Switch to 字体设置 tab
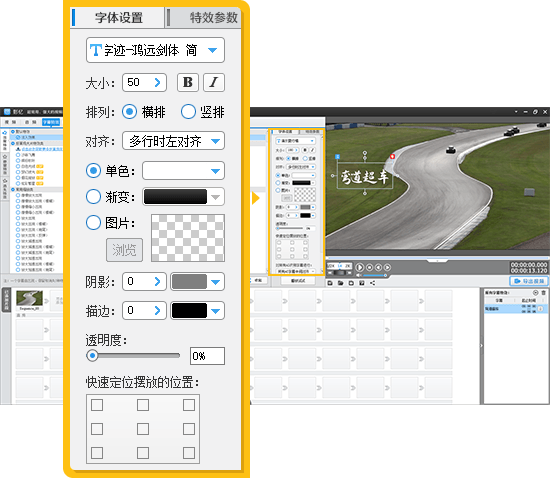550x478 pixels. [118, 18]
